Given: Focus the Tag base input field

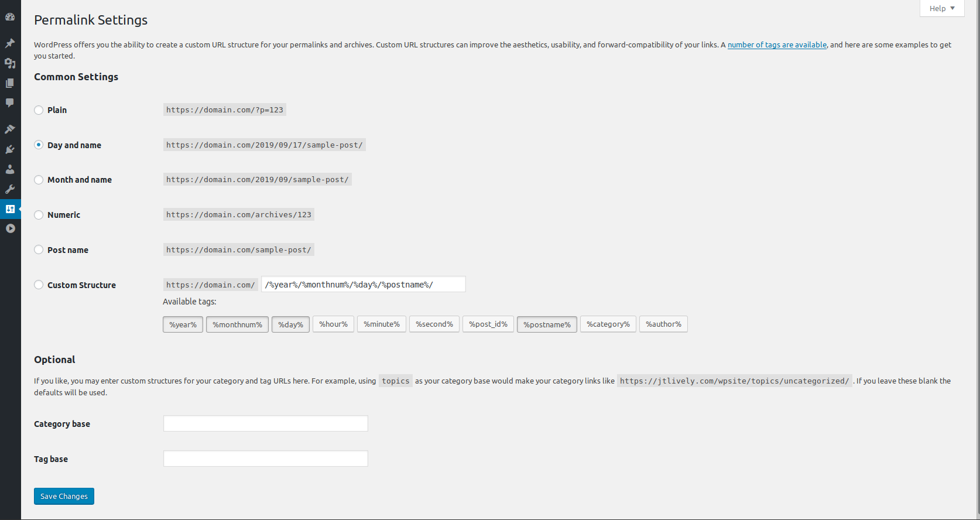Looking at the screenshot, I should point(266,459).
